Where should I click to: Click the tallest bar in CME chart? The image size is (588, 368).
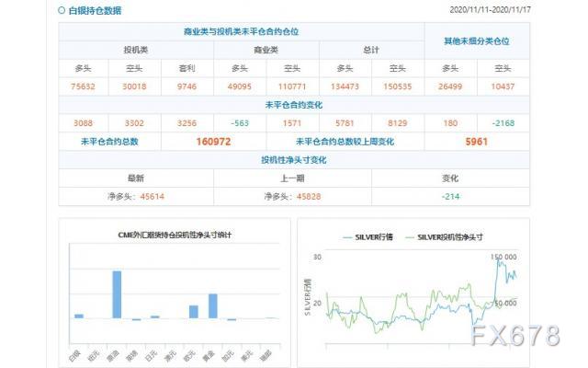coord(117,294)
